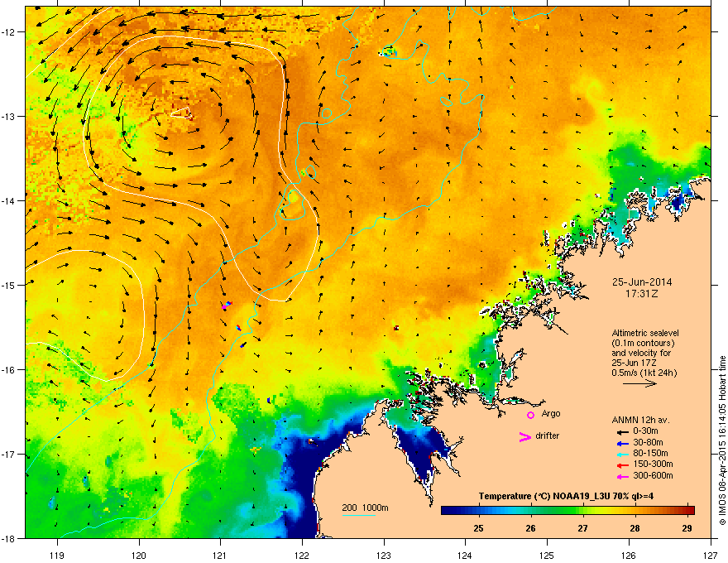Click the 'Altimetric sealevel' text
The image size is (728, 563).
pos(645,333)
